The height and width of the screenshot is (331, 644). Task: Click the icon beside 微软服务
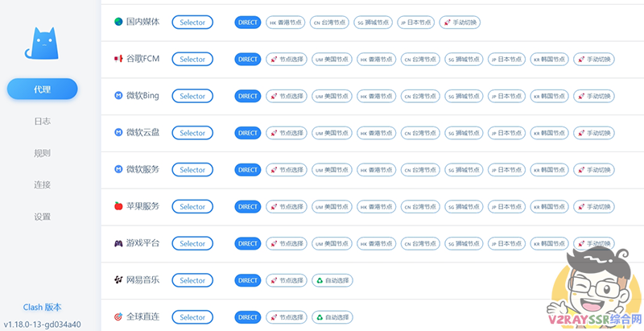click(118, 169)
